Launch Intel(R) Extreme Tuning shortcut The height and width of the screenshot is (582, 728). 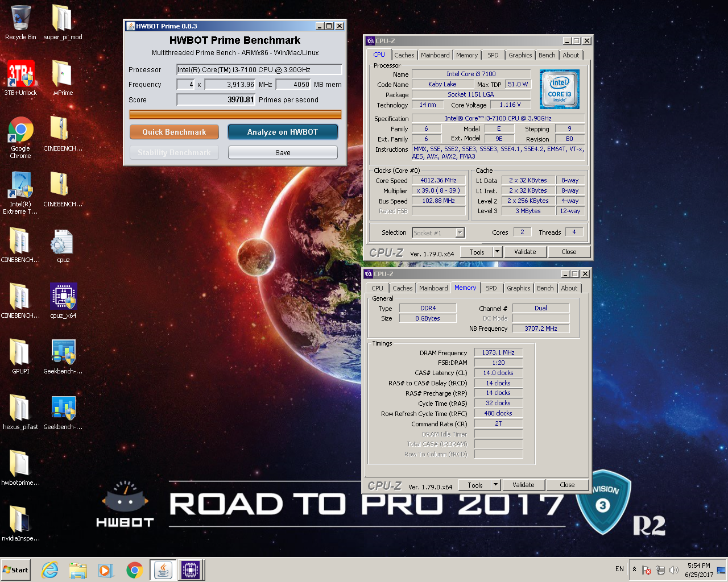(20, 193)
